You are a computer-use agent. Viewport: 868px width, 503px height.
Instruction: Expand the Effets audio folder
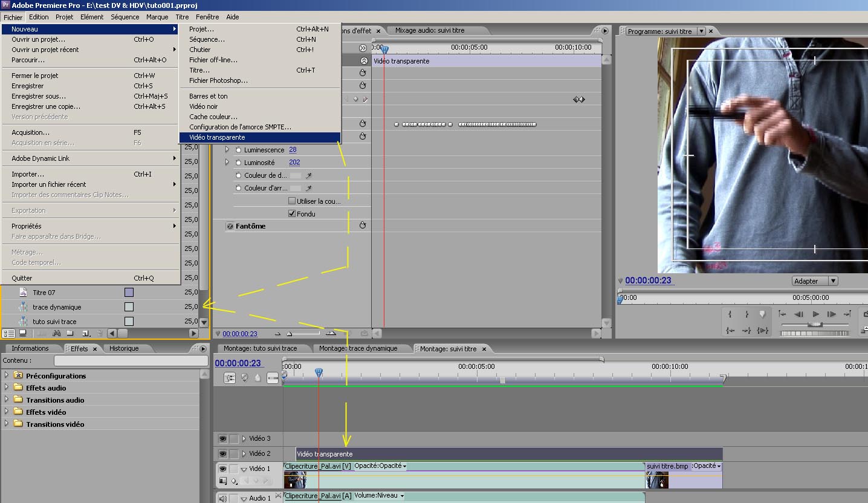coord(7,388)
